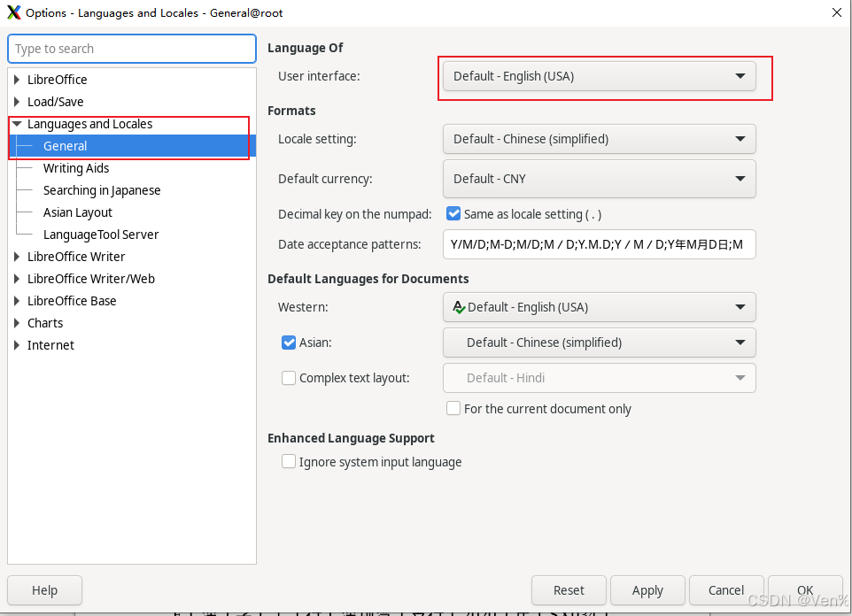Open the Default - Hindi dropdown
This screenshot has width=852, height=616.
(x=599, y=378)
